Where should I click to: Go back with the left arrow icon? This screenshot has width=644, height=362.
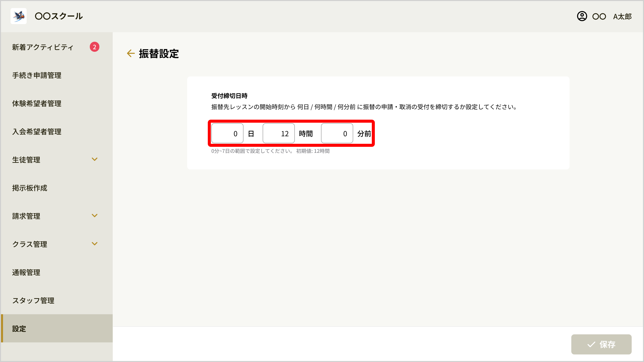pyautogui.click(x=131, y=53)
